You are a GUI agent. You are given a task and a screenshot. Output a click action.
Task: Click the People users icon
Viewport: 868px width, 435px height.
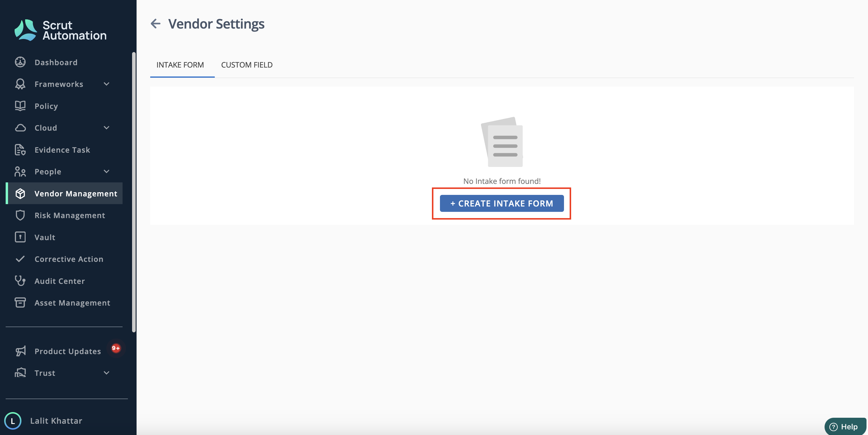pyautogui.click(x=20, y=171)
